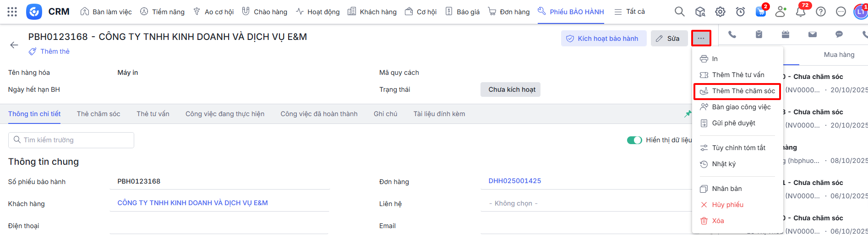The width and height of the screenshot is (868, 235).
Task: Click the alarm clock reminder icon
Action: [x=740, y=12]
